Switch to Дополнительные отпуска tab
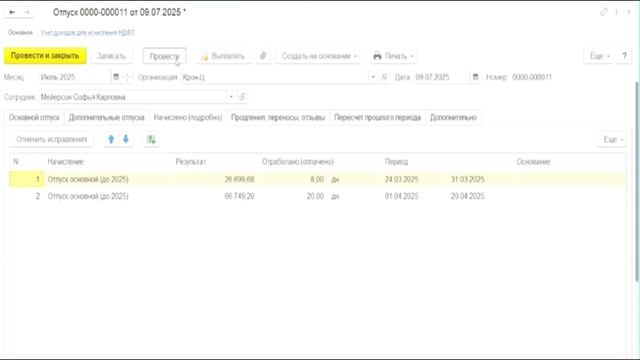The height and width of the screenshot is (360, 640). pyautogui.click(x=107, y=118)
